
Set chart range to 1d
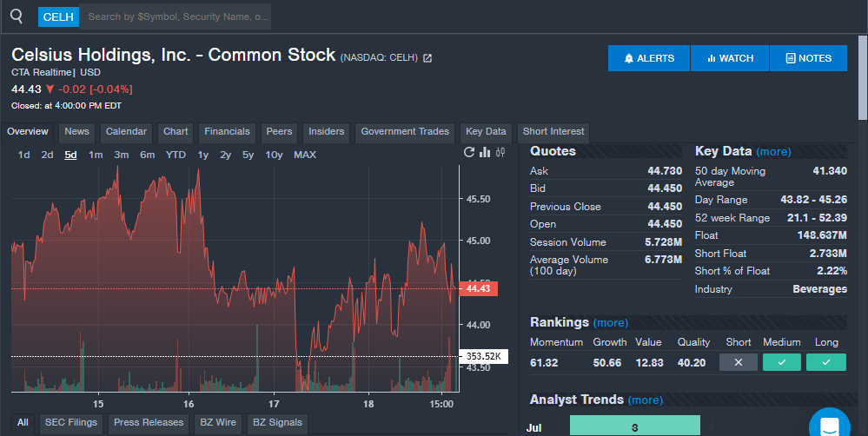tap(23, 155)
